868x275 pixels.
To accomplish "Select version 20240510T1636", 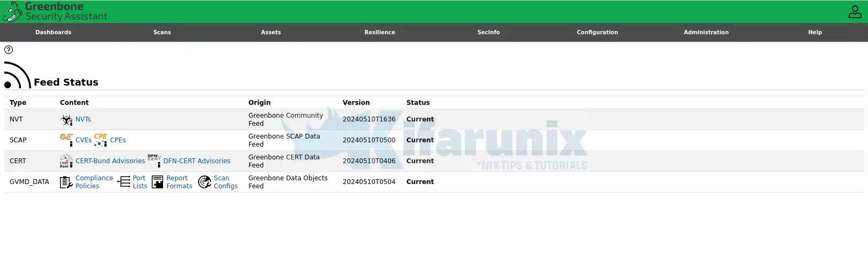I will (x=369, y=119).
